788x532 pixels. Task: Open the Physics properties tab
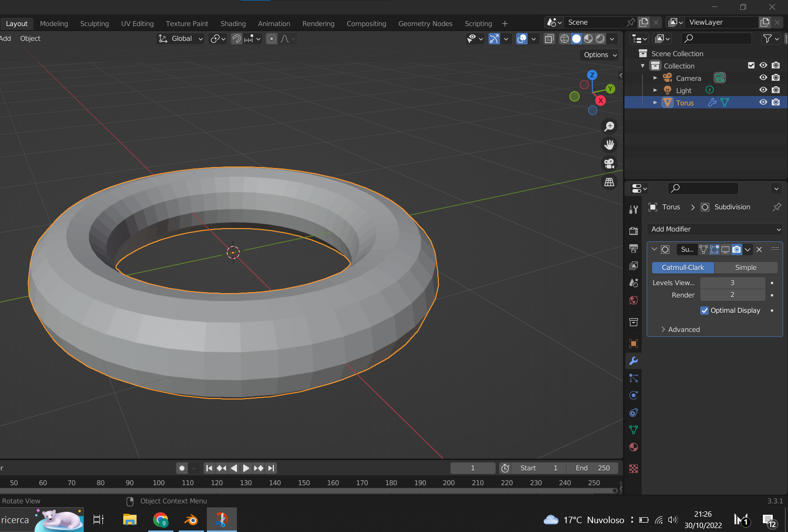[x=633, y=396]
